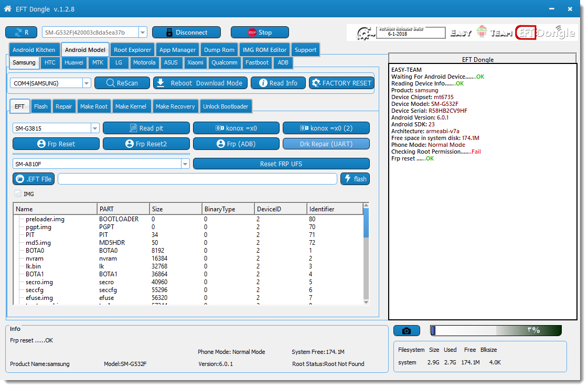Screen dimensions: 588x388
Task: Click partition list scroll up arrow
Action: click(x=366, y=206)
